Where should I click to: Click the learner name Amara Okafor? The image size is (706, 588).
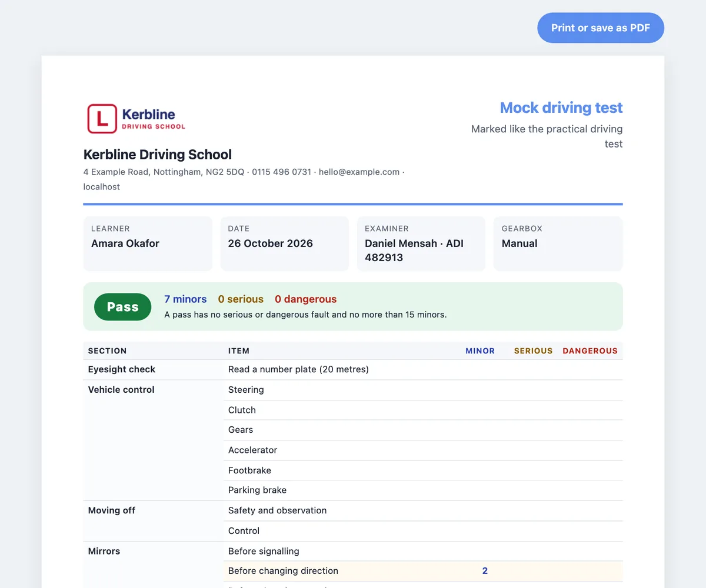click(x=125, y=243)
